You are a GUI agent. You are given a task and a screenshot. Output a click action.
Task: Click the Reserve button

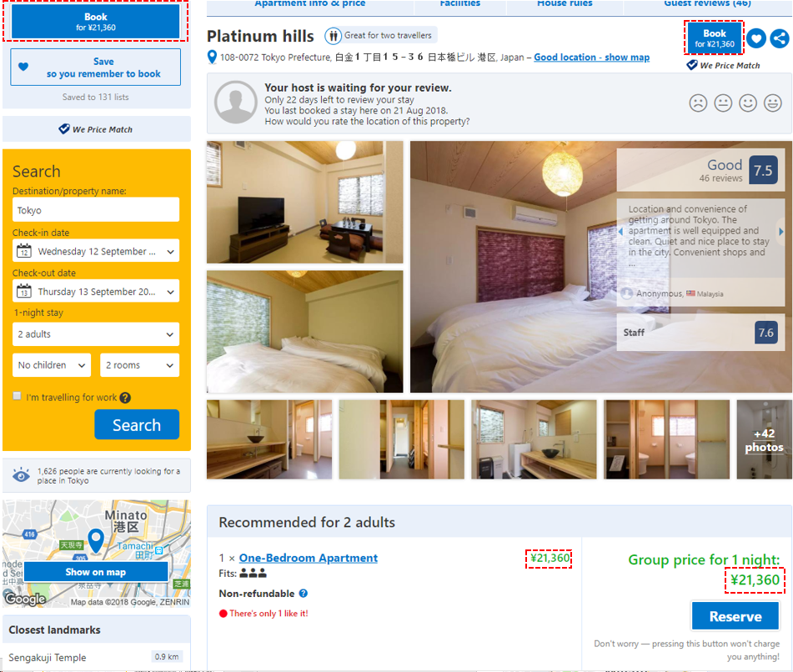735,616
